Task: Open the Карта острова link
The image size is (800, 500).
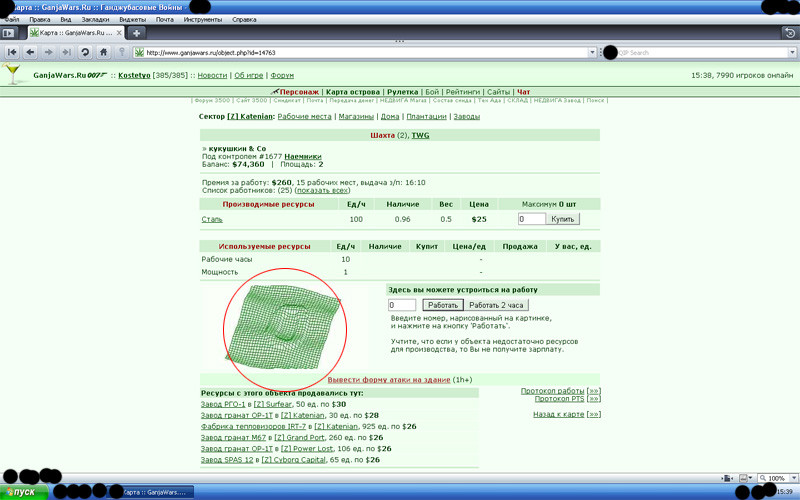Action: point(353,92)
